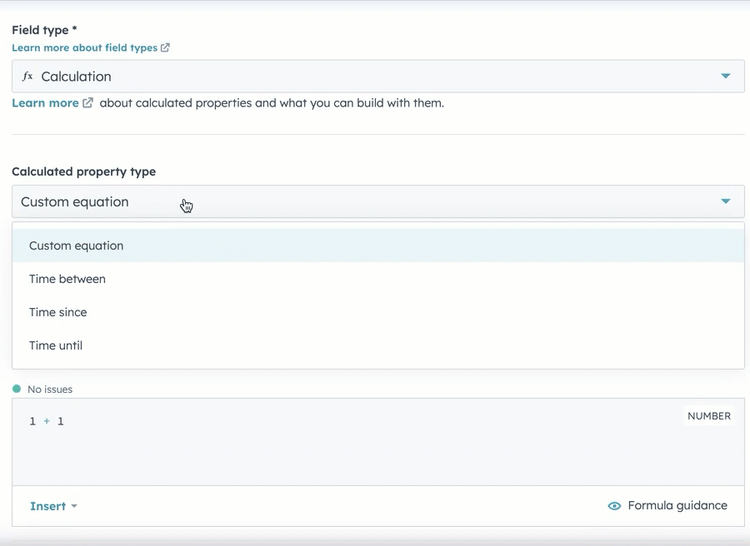Viewport: 750px width, 546px height.
Task: Click the eye icon next to Formula guidance
Action: click(614, 506)
